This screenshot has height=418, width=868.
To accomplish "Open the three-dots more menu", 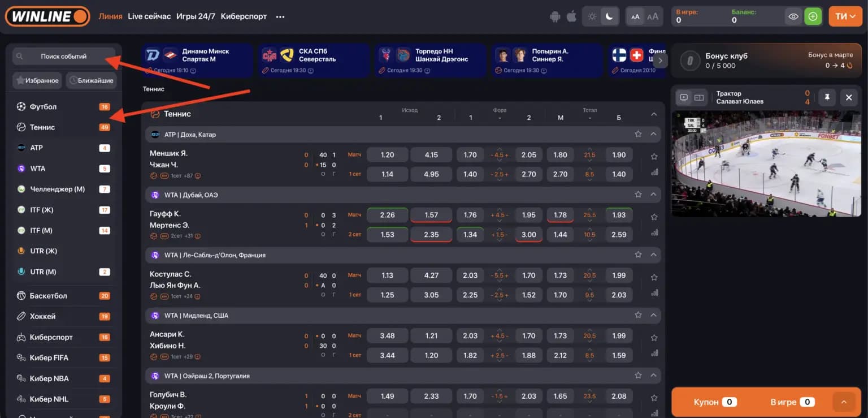I will [x=280, y=17].
